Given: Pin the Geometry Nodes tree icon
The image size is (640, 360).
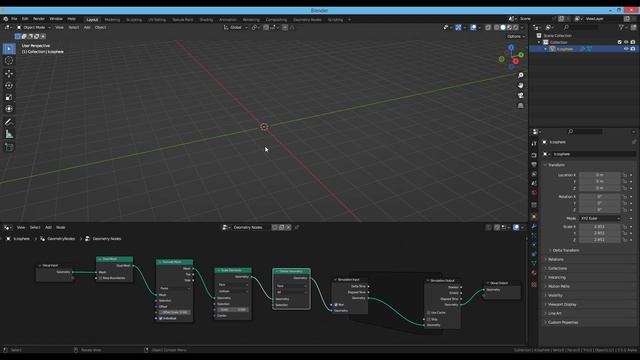Looking at the screenshot, I should pos(297,227).
